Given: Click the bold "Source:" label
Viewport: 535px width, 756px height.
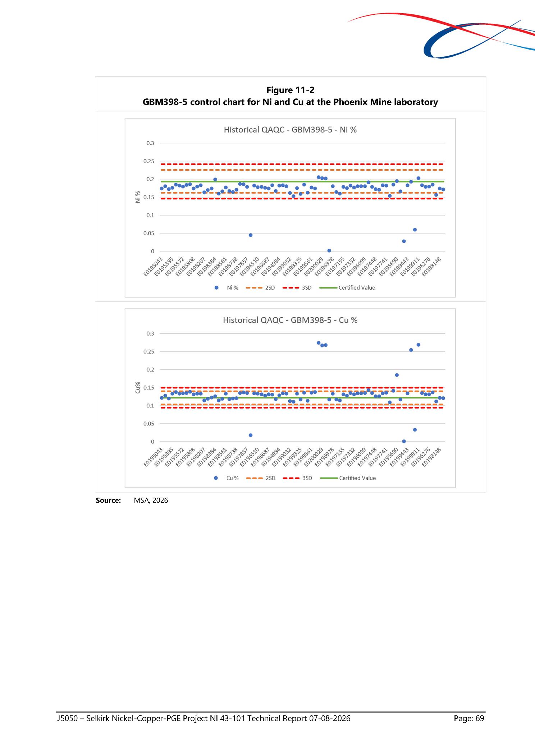Looking at the screenshot, I should 108,501.
